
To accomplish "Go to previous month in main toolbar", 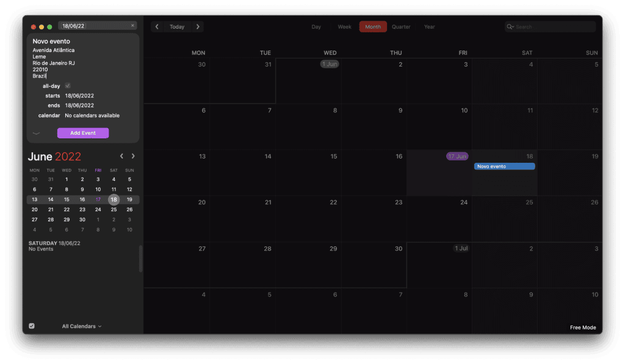I will coord(157,27).
